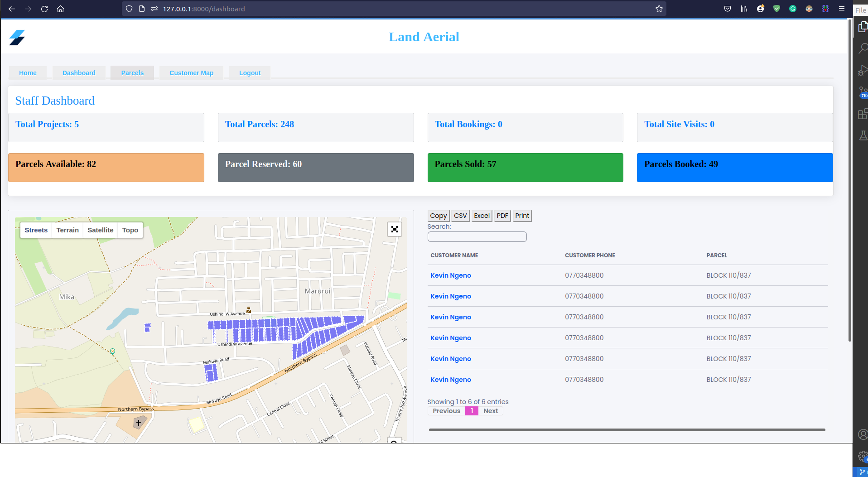Bookmark this page with the star icon
This screenshot has width=868, height=477.
[659, 9]
